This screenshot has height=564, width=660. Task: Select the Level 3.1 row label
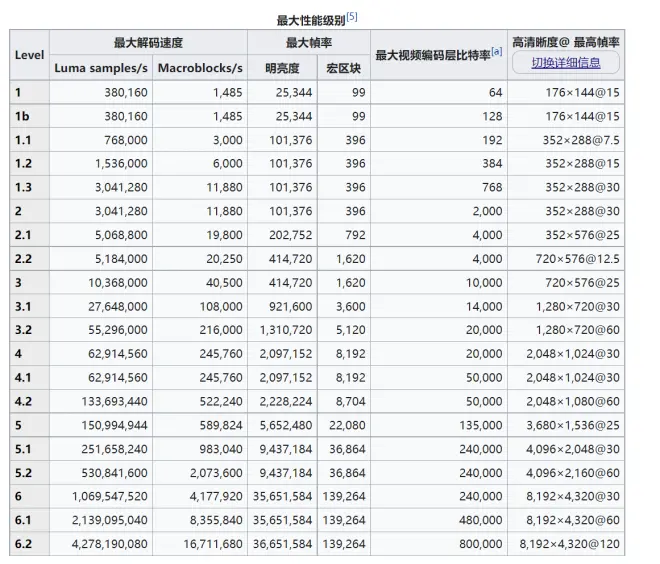coord(29,306)
